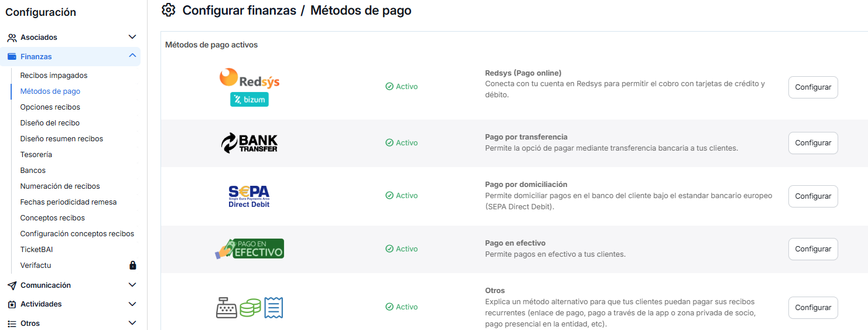Open Conceptos recibos
This screenshot has height=330, width=868.
53,218
